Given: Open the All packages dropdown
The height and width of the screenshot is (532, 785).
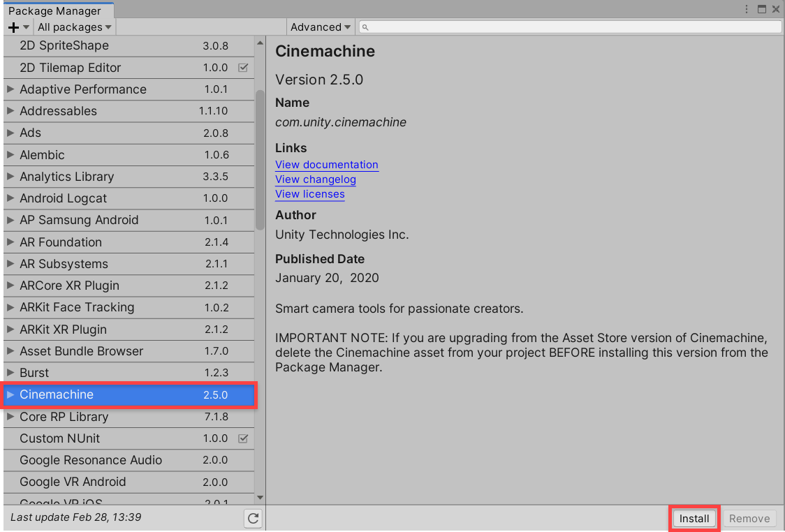Looking at the screenshot, I should pos(75,27).
